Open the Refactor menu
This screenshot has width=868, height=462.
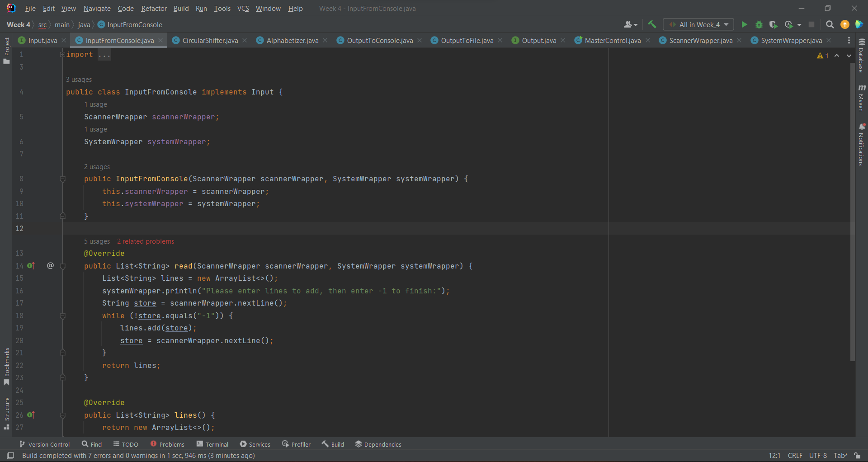pos(154,8)
